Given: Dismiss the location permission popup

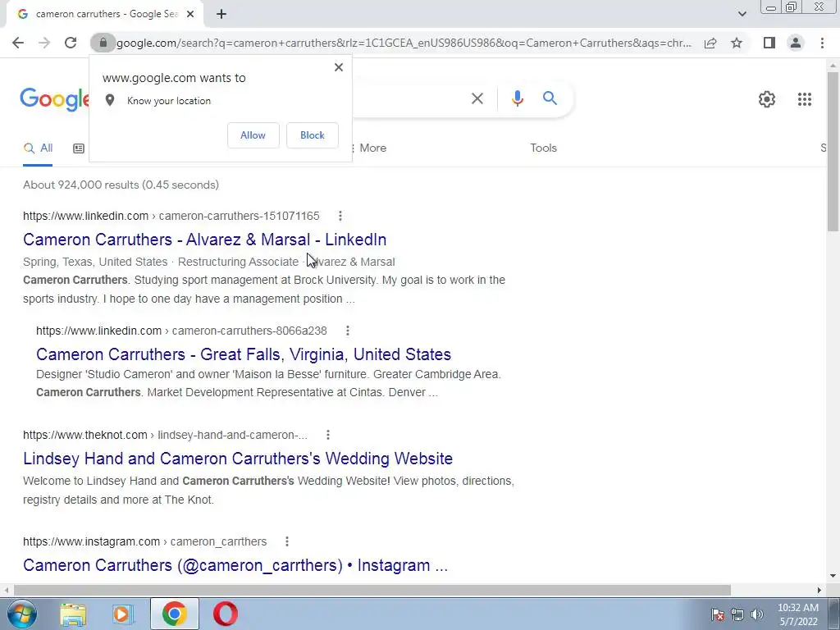Looking at the screenshot, I should [x=339, y=67].
